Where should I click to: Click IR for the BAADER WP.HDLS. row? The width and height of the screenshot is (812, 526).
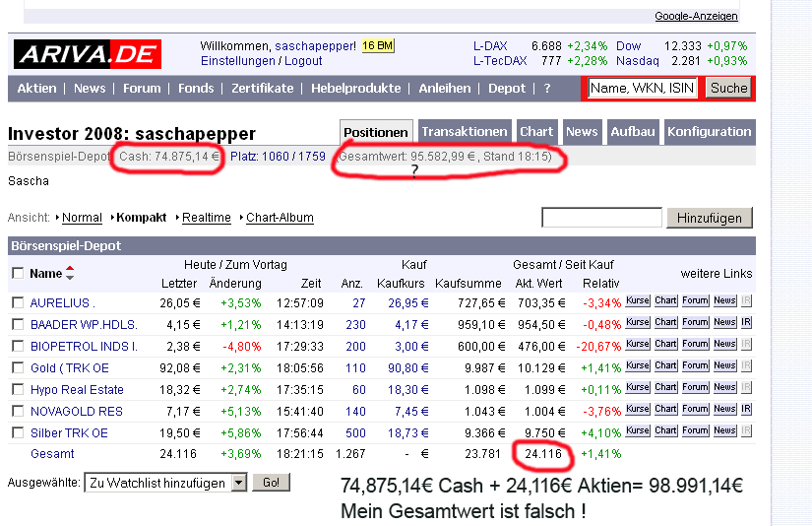coord(746,323)
